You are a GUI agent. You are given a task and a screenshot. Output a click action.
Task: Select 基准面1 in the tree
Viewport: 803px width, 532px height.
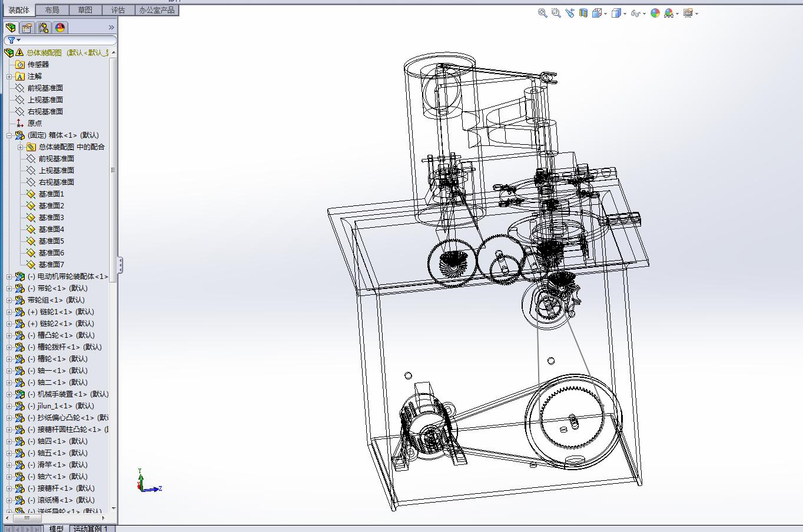point(51,194)
